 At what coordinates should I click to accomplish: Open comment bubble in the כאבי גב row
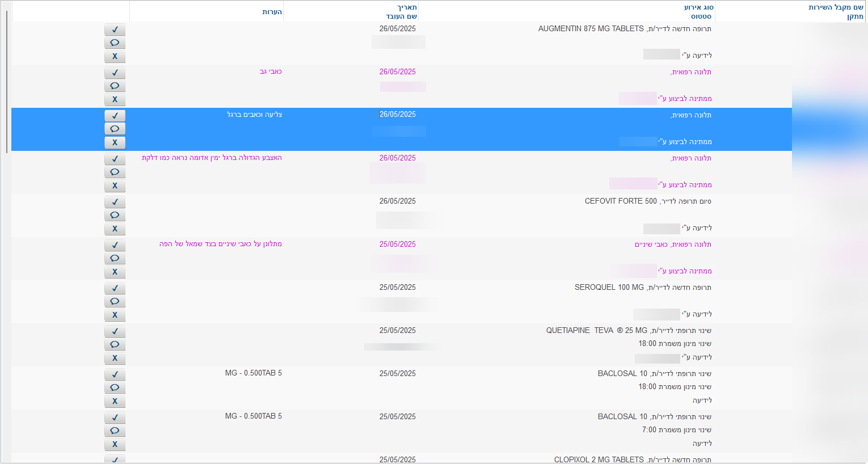pos(115,86)
